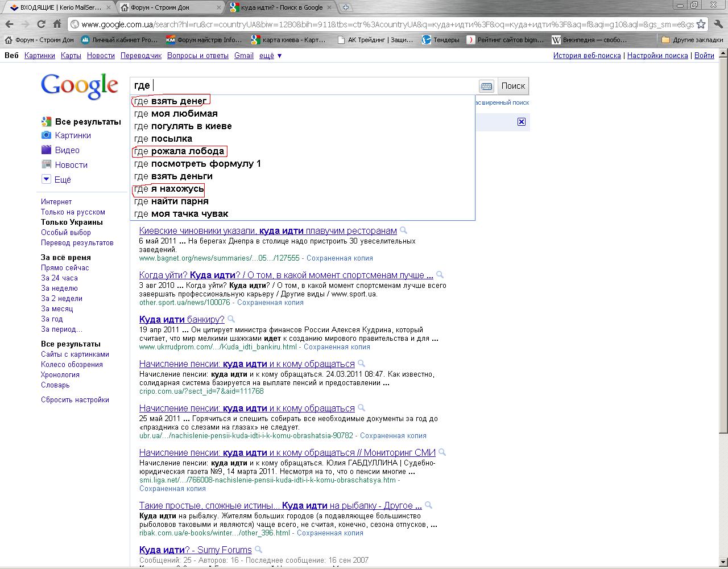
Task: Open Рейтинг сайтов bigmir bookmark
Action: 505,40
